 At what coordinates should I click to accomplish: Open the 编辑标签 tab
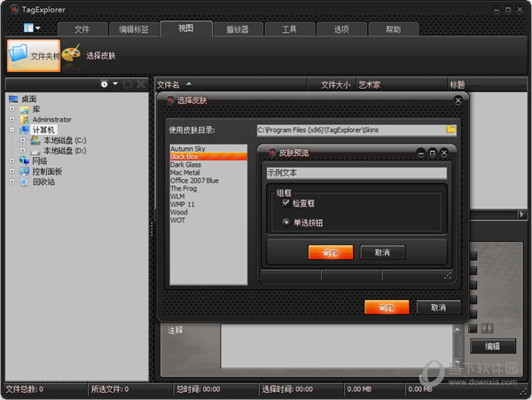pyautogui.click(x=134, y=29)
